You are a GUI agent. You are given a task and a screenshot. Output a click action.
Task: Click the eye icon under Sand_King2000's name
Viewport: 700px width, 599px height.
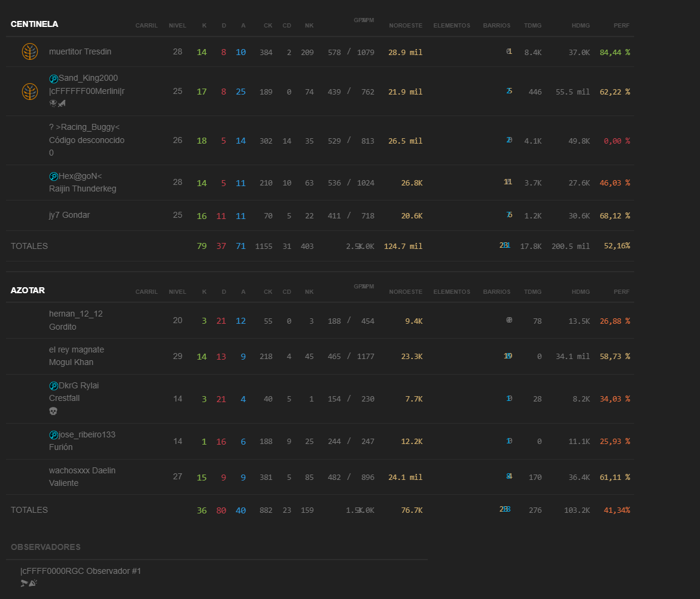(53, 104)
